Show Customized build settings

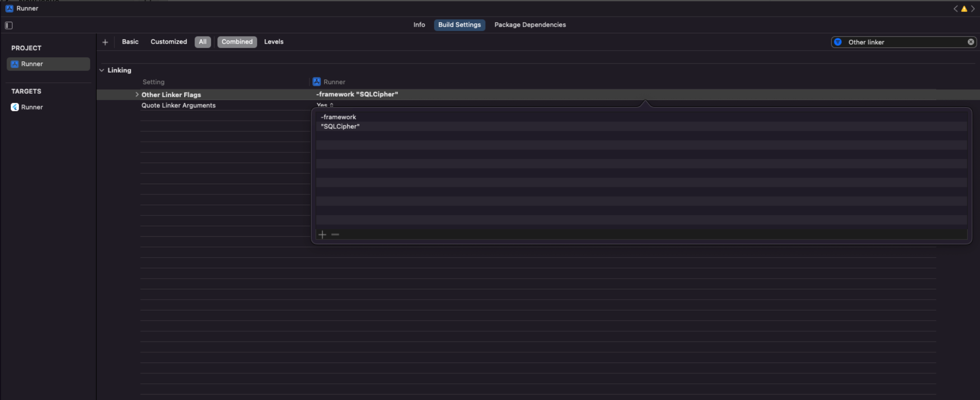point(168,42)
